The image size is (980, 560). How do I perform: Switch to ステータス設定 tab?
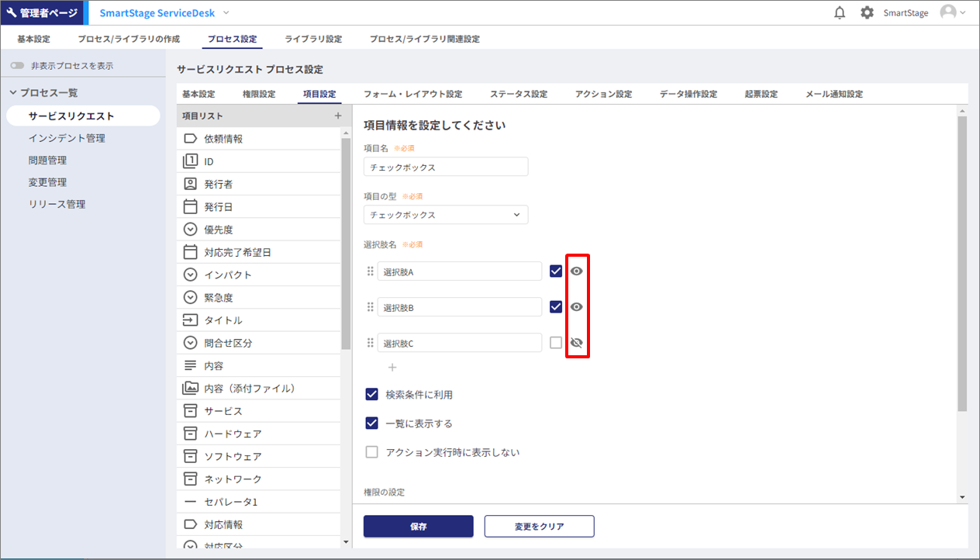518,94
